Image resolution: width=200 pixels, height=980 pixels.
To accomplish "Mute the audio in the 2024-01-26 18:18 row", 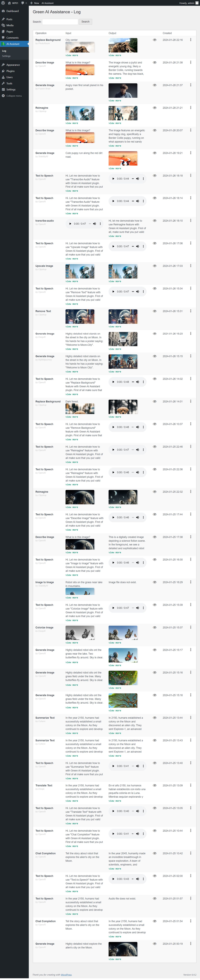I will [138, 179].
